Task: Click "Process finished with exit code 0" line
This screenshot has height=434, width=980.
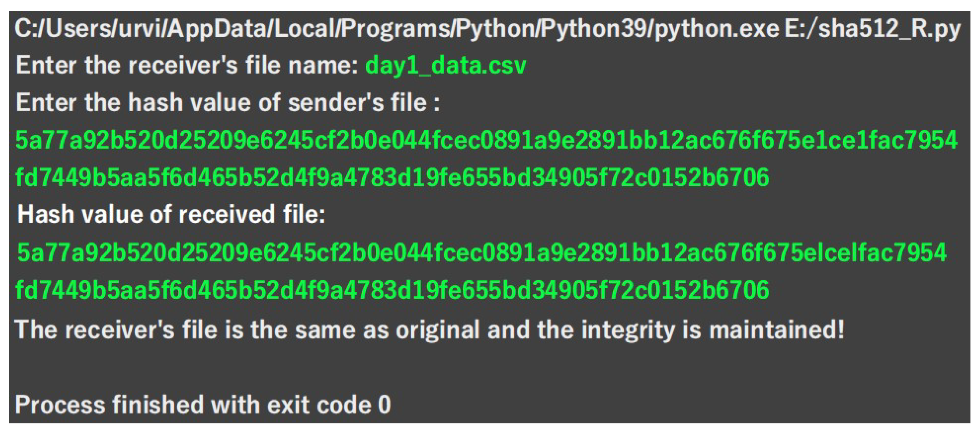Action: [203, 405]
